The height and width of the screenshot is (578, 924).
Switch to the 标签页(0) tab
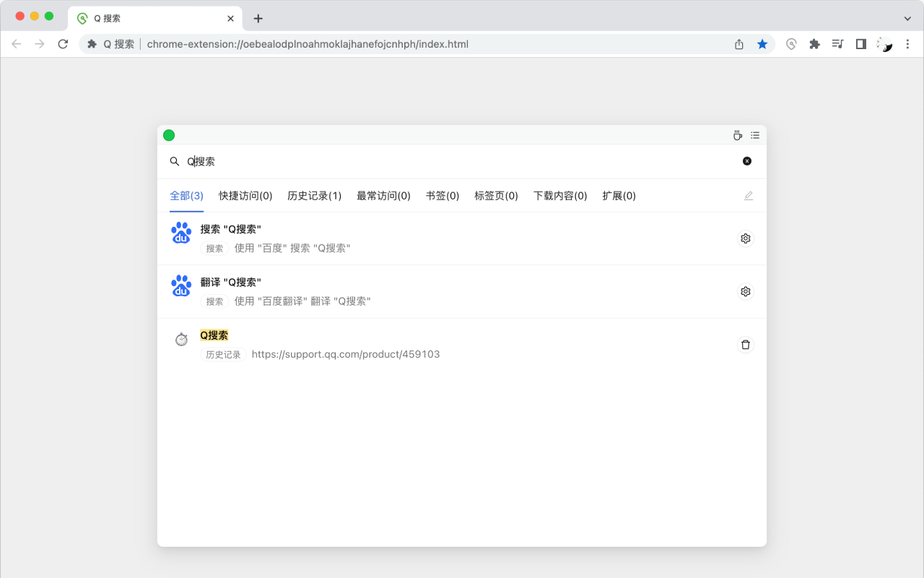pos(496,196)
